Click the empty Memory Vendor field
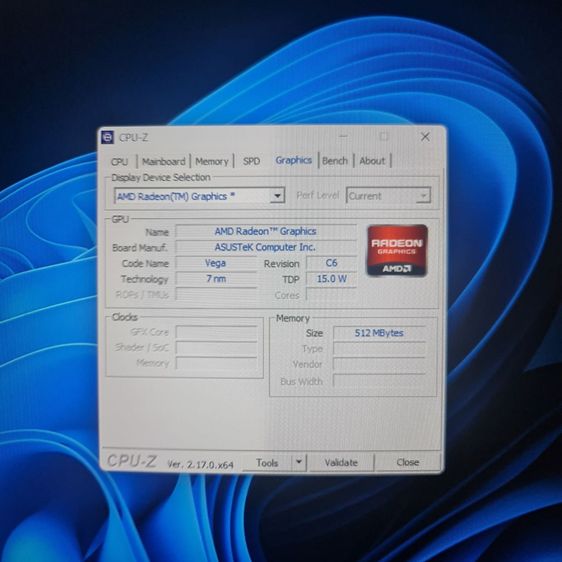562x562 pixels. (379, 365)
